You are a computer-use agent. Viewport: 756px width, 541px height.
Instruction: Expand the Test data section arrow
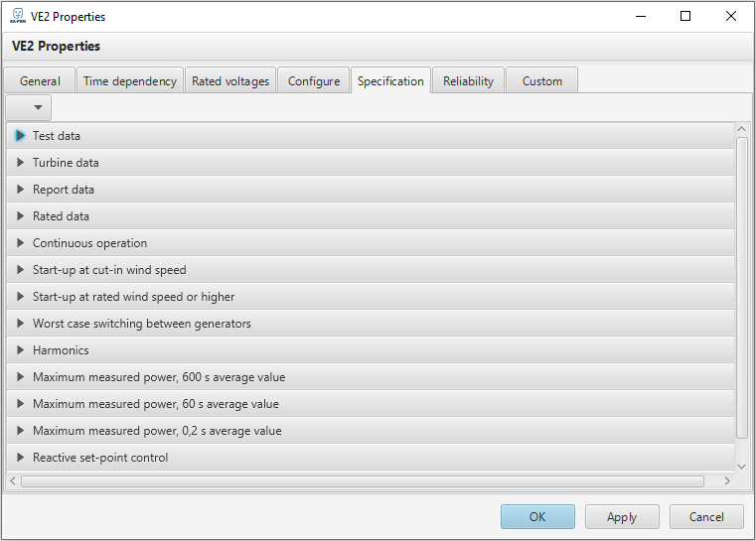(20, 136)
